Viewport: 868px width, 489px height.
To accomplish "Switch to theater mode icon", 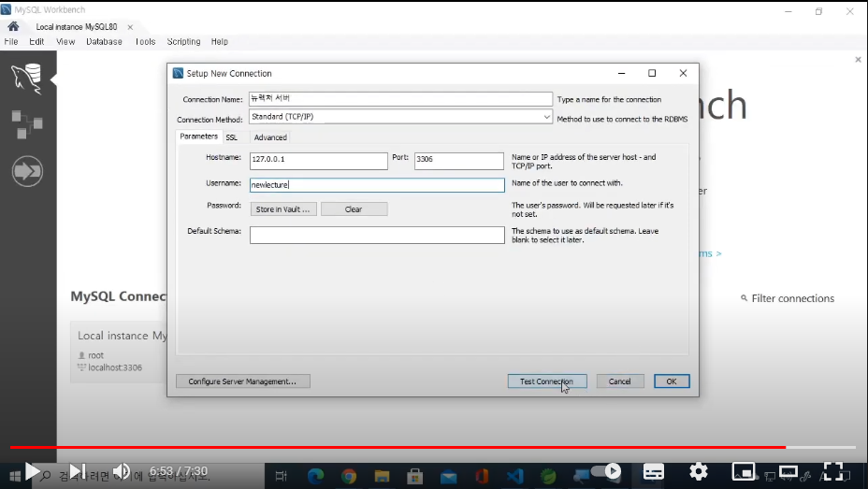I will click(788, 472).
